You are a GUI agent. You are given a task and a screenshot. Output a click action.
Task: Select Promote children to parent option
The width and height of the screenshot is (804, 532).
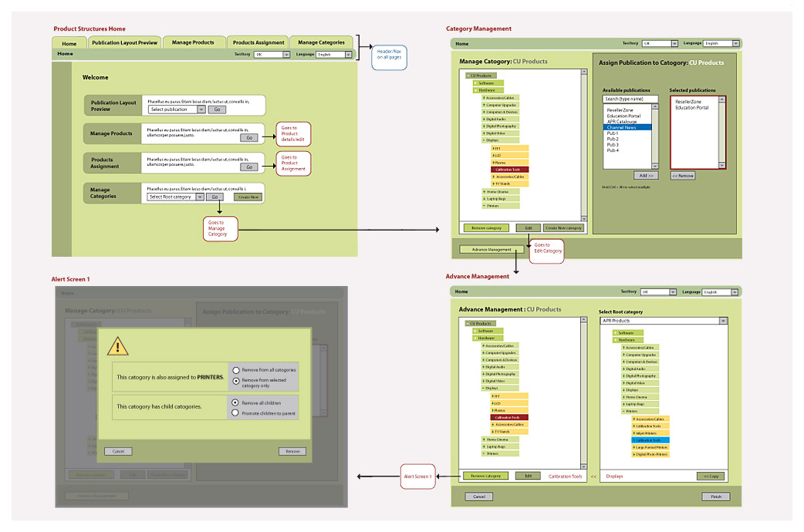click(235, 412)
